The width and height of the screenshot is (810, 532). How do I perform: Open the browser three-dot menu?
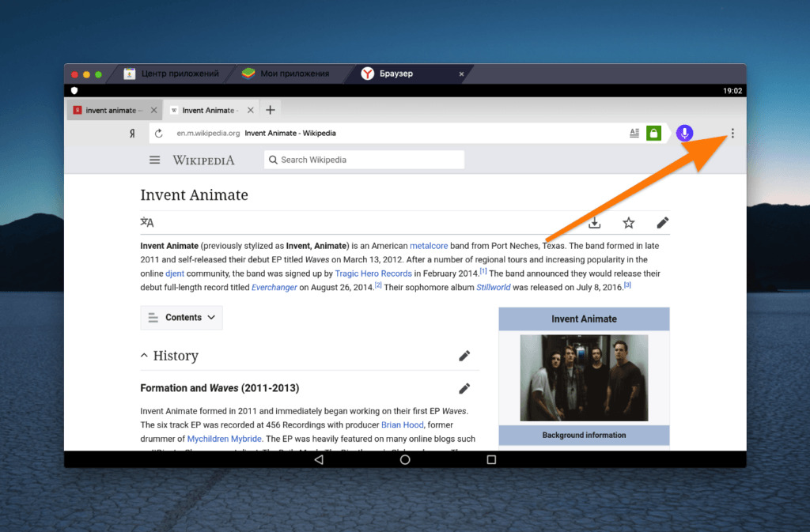pos(732,133)
